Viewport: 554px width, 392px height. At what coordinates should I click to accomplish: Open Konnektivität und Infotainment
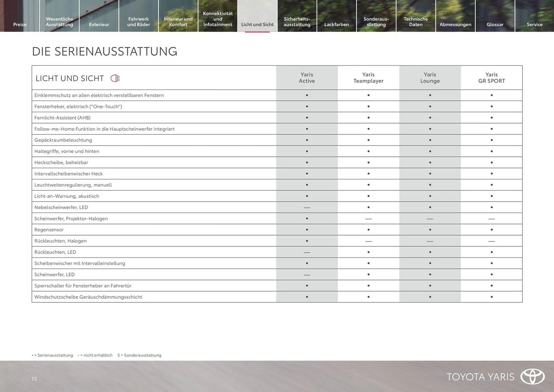click(x=218, y=19)
